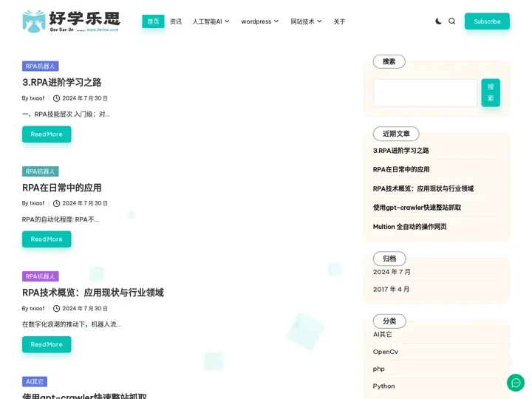Click excerpt text RPA的自动化程度: RPA不...

pos(61,219)
